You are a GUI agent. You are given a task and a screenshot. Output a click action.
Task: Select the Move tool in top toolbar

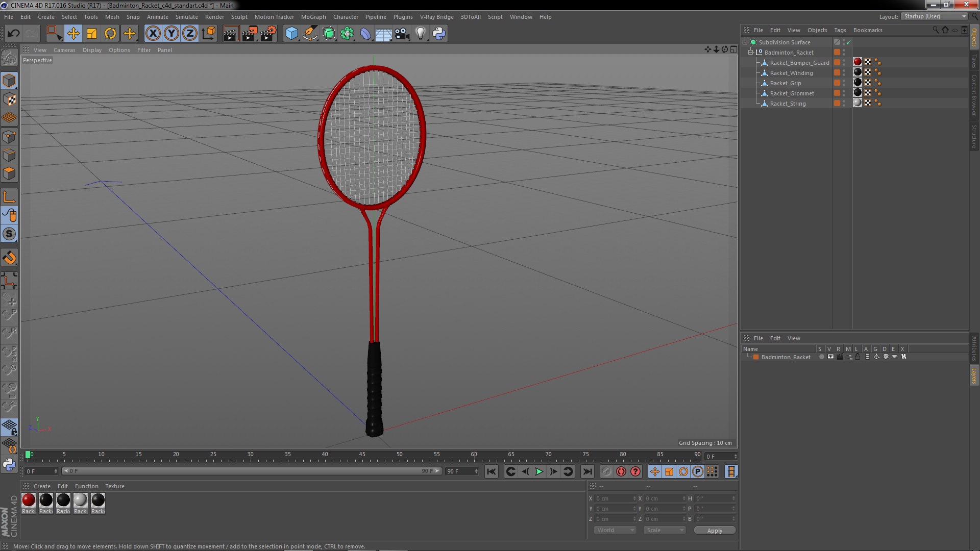coord(73,34)
